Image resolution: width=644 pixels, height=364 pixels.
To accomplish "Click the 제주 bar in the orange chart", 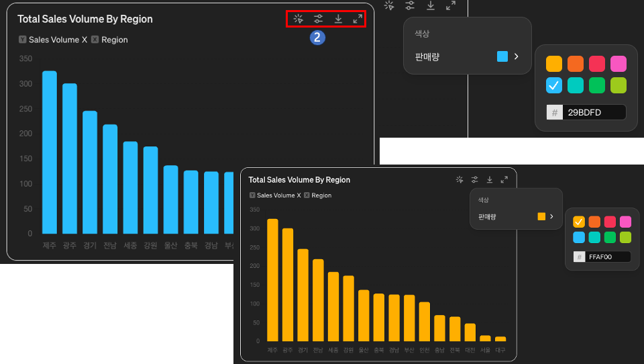I will [x=273, y=279].
